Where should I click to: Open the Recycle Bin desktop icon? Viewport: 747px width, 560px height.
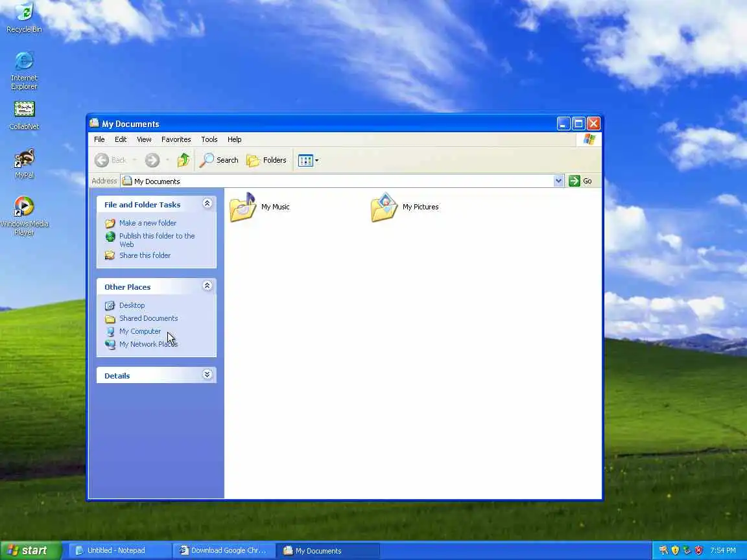pos(24,17)
